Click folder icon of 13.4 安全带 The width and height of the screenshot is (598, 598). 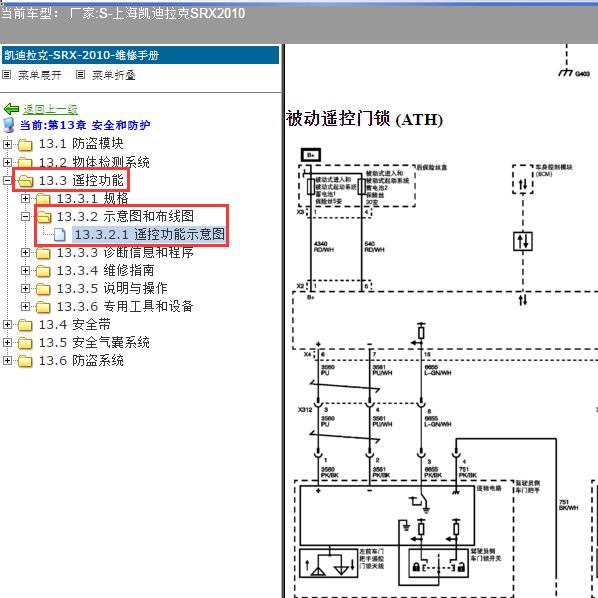[25, 325]
